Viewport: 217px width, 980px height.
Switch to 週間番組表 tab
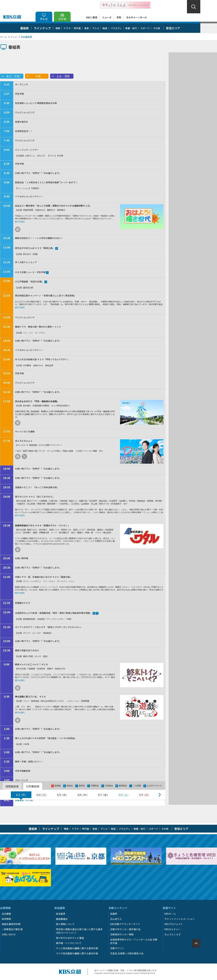tap(12, 786)
